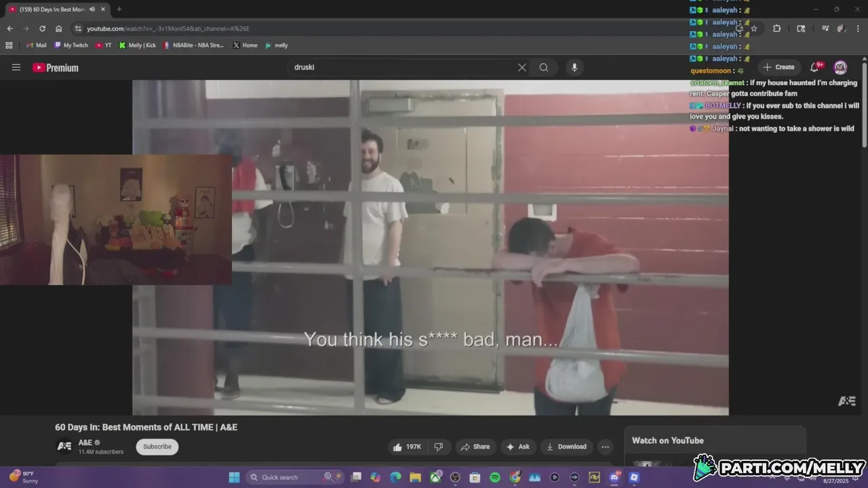Screen dimensions: 868x488
Task: Grab the page vertical scrollbar
Action: click(x=865, y=104)
